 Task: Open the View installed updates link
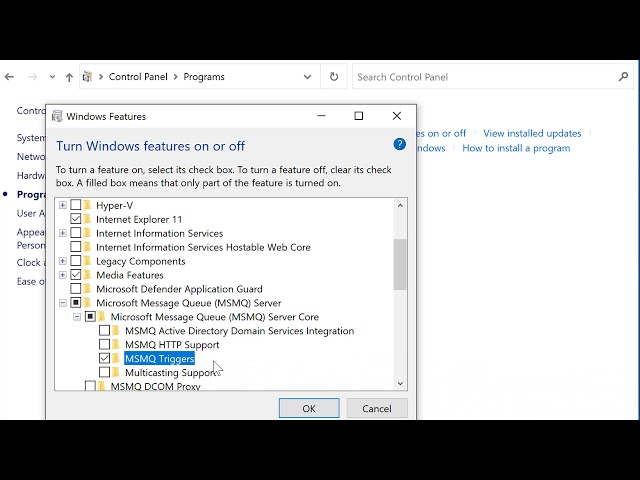[532, 133]
